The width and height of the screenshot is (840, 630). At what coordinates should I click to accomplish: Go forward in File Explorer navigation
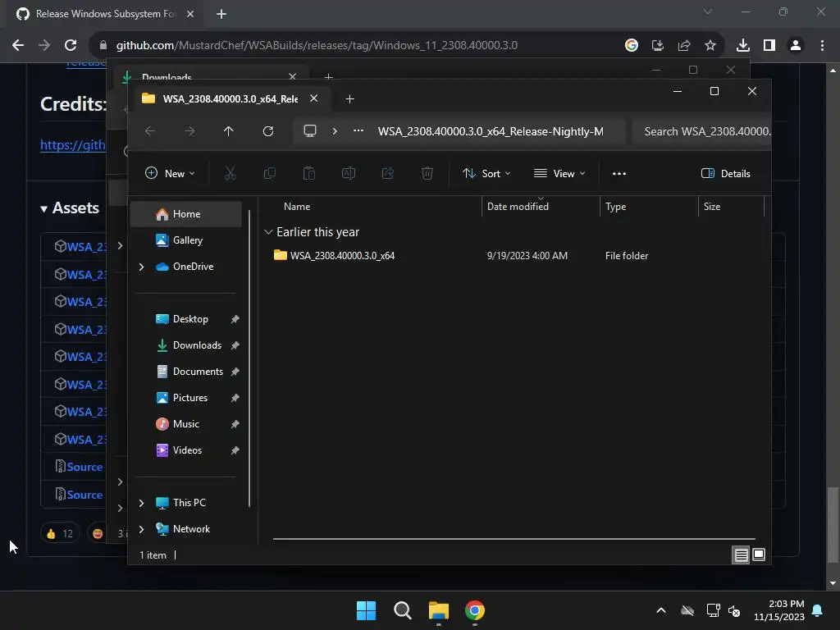click(189, 131)
